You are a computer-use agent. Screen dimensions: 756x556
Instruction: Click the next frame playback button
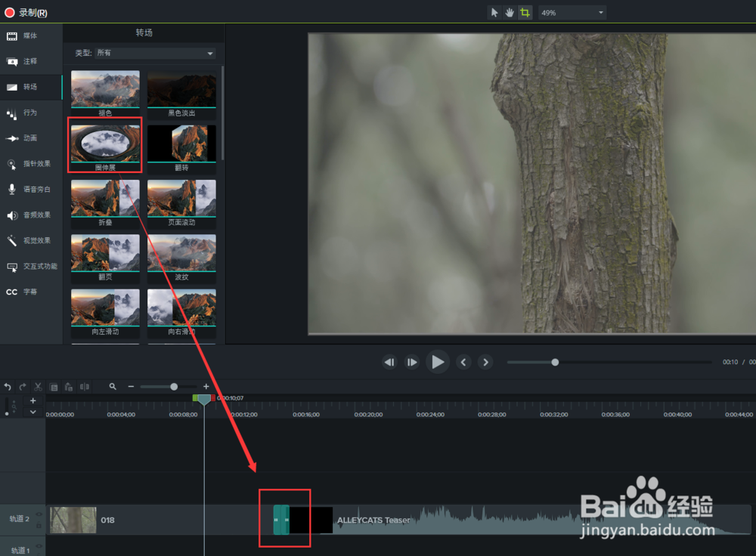coord(412,362)
